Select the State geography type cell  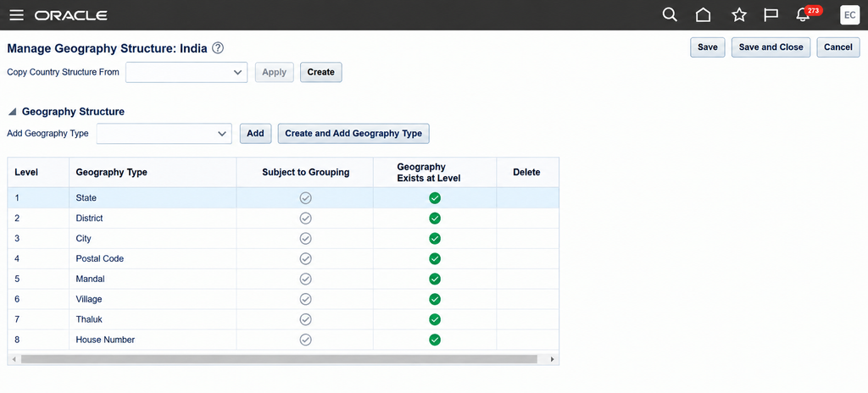click(x=153, y=198)
